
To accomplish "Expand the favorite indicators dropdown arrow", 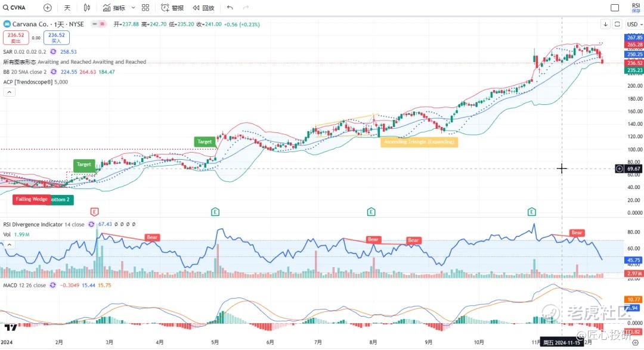I will tap(133, 7).
